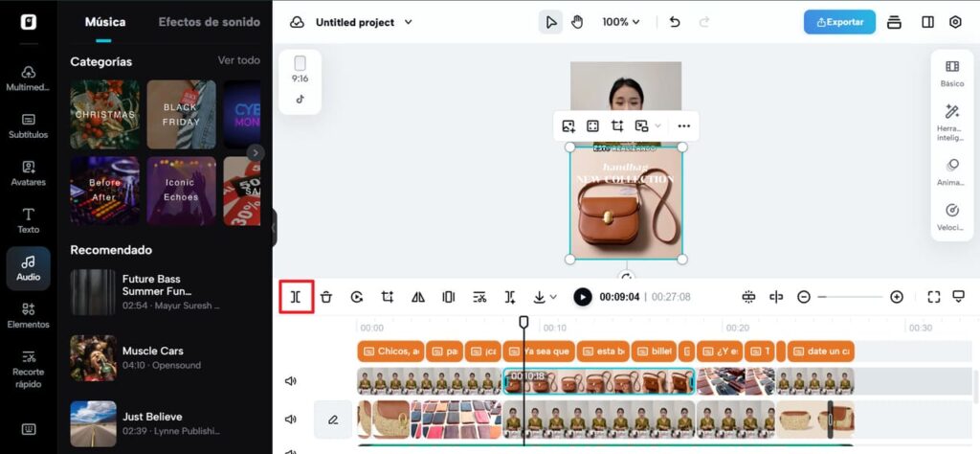
Task: Select the hand pan tool
Action: pyautogui.click(x=576, y=22)
